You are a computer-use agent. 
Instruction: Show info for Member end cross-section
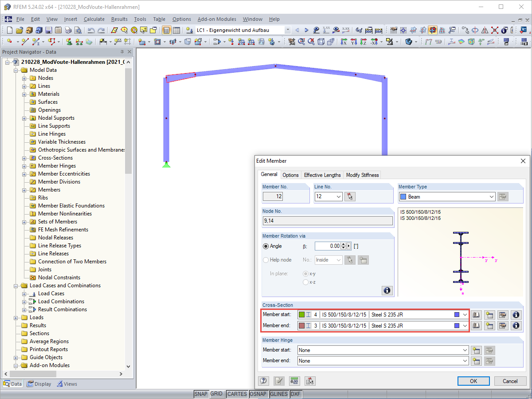click(516, 325)
